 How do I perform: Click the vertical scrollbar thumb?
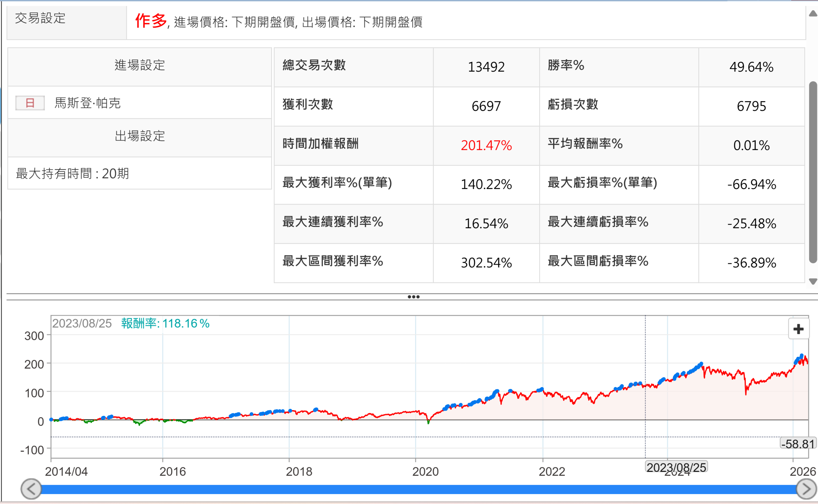[813, 172]
